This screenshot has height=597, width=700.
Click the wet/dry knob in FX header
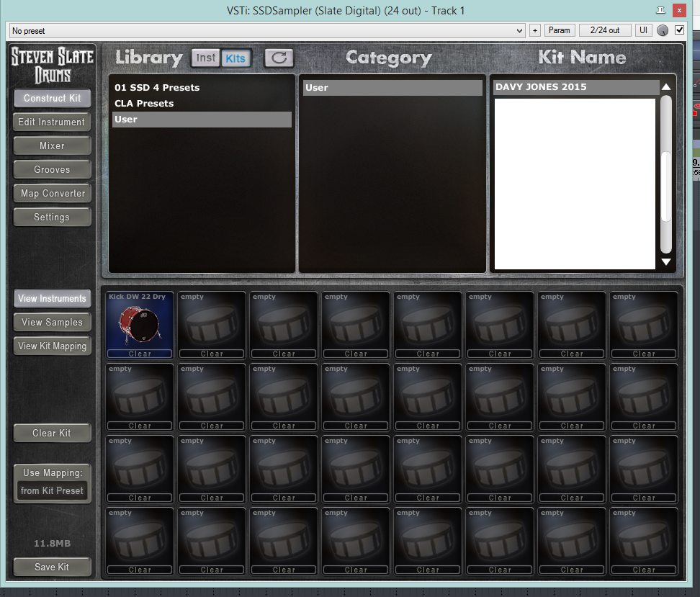(663, 30)
